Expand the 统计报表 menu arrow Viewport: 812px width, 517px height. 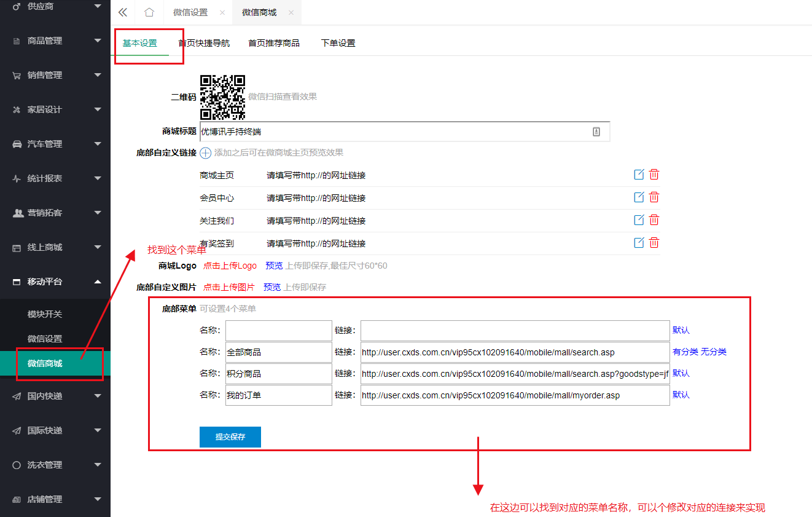[98, 178]
